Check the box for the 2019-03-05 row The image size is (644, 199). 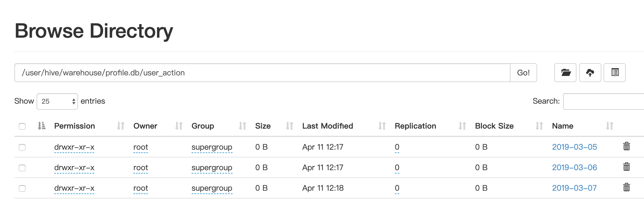[x=22, y=147]
